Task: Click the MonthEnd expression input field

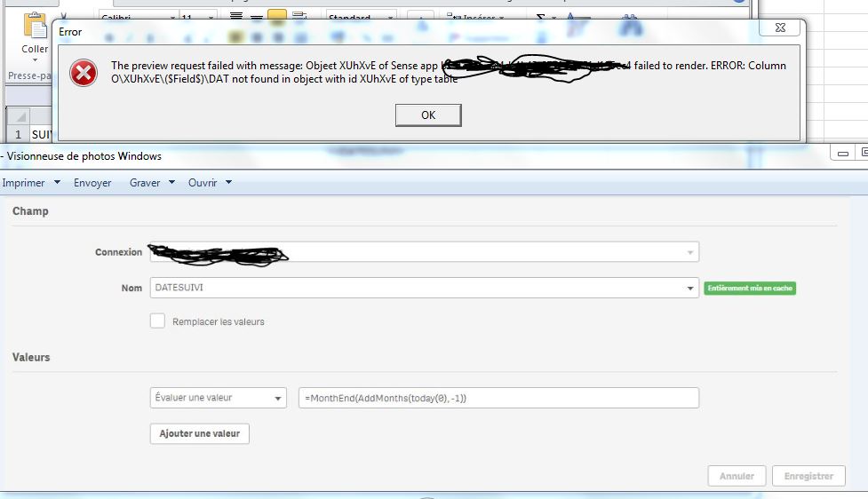Action: tap(498, 398)
